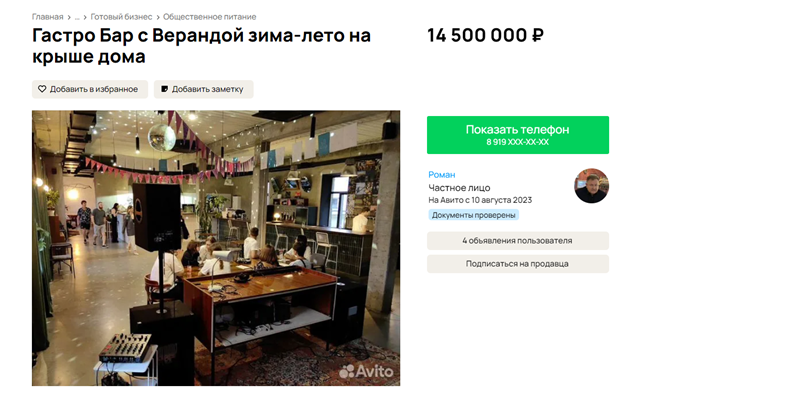This screenshot has width=800, height=400.
Task: Add listing to favorites with Добавить в избранное
Action: pos(90,89)
